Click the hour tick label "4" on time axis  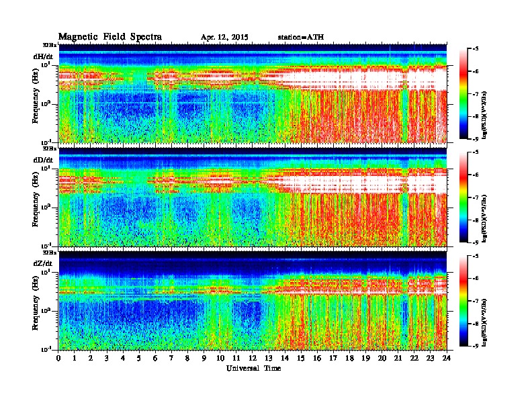pyautogui.click(x=123, y=358)
